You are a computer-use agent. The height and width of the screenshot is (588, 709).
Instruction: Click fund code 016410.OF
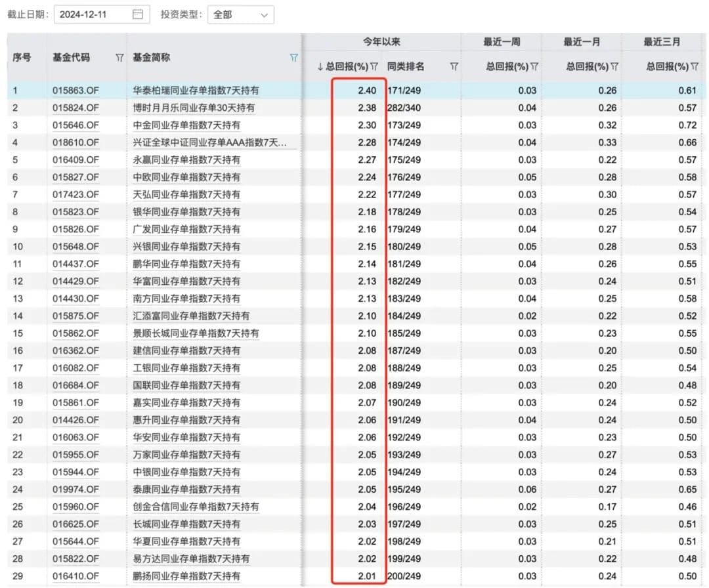[75, 576]
